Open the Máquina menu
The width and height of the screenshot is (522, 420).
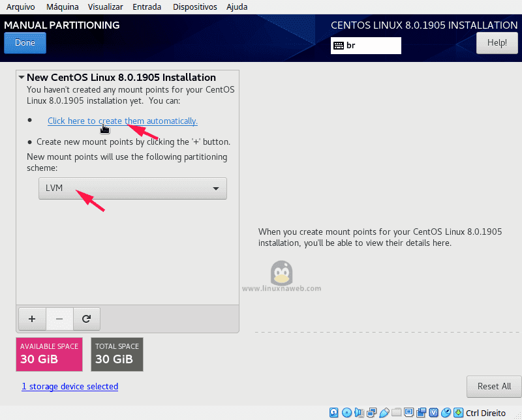63,7
